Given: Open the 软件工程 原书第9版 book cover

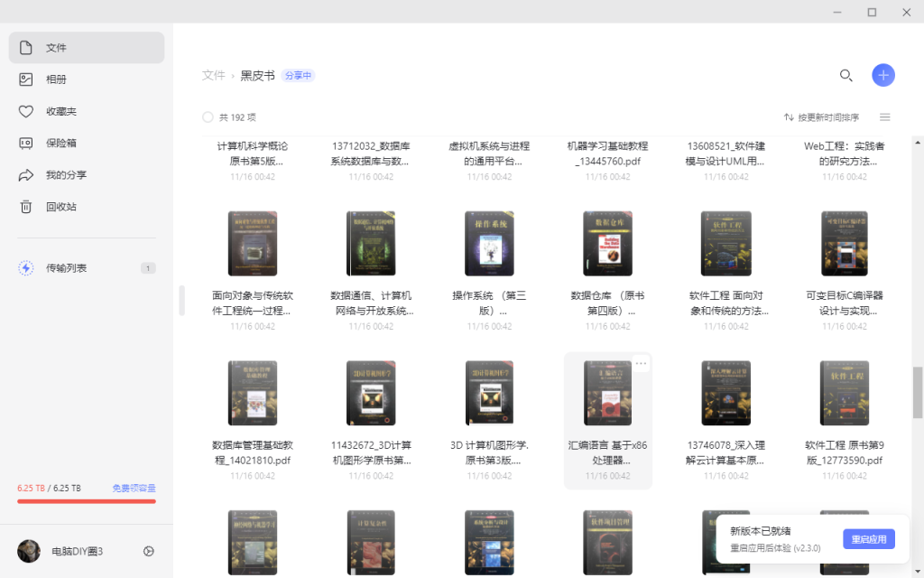Looking at the screenshot, I should click(845, 394).
